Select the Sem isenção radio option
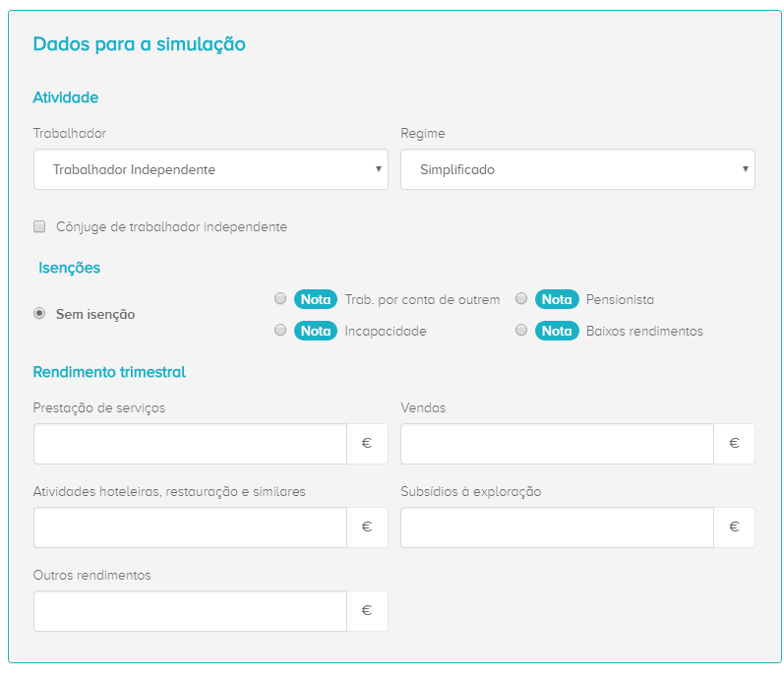The height and width of the screenshot is (681, 784). click(x=40, y=314)
